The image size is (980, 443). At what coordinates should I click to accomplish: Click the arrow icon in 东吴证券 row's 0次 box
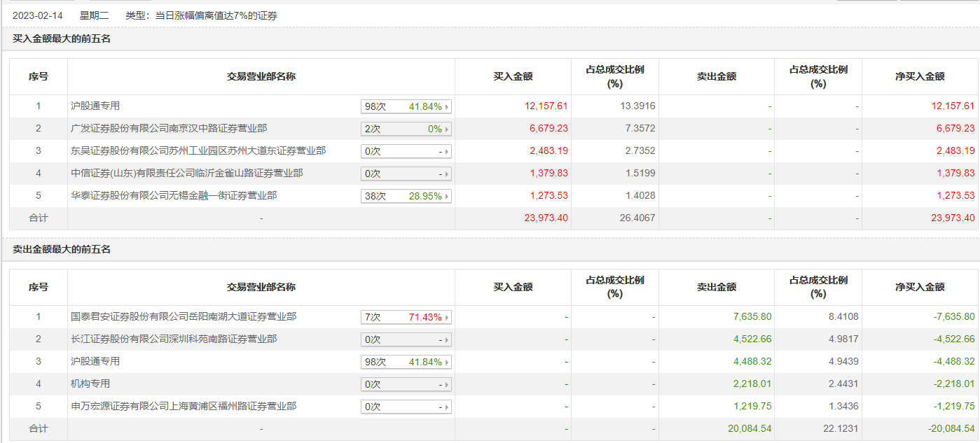447,151
